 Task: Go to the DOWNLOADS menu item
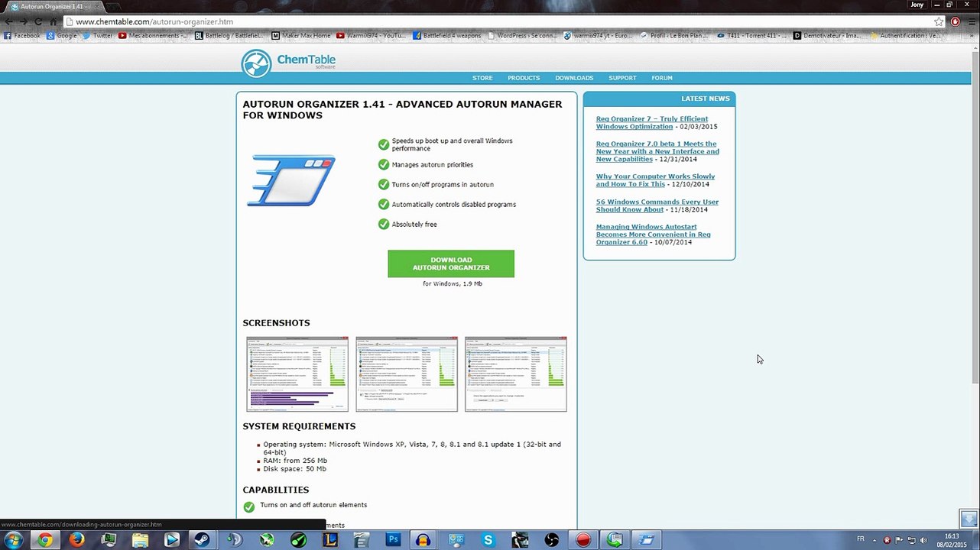coord(574,78)
